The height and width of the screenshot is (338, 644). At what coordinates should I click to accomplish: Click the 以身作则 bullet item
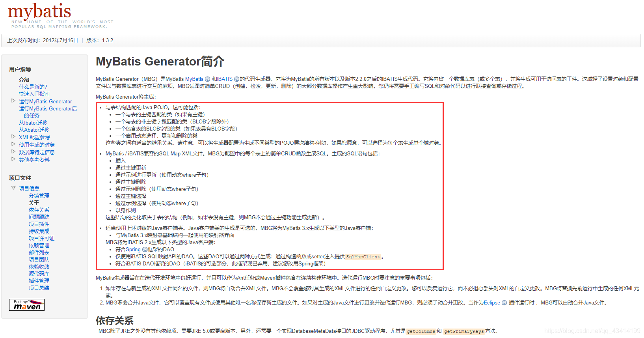[126, 211]
